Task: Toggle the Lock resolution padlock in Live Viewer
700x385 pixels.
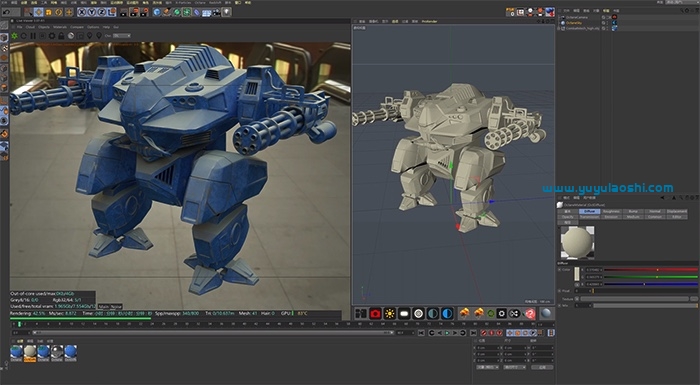Action: coord(61,36)
